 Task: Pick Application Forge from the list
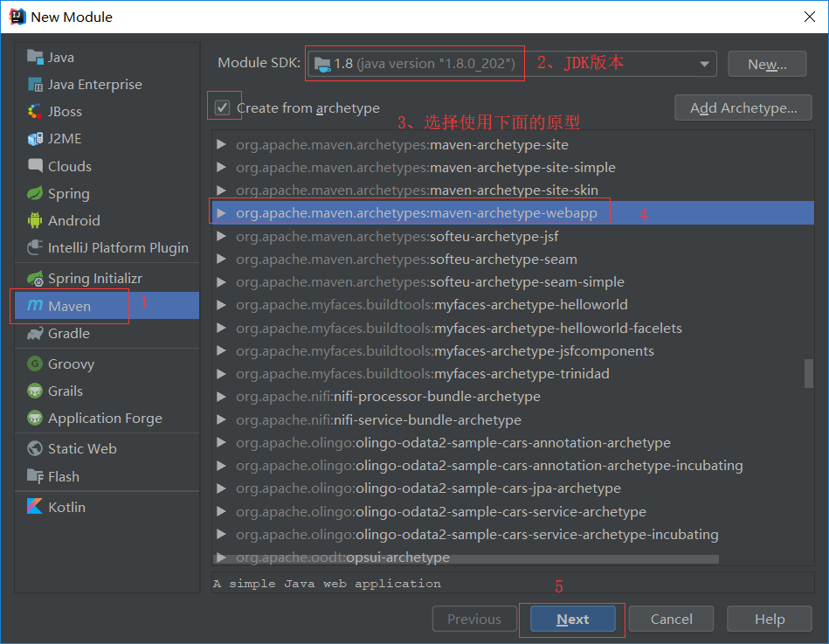point(107,419)
